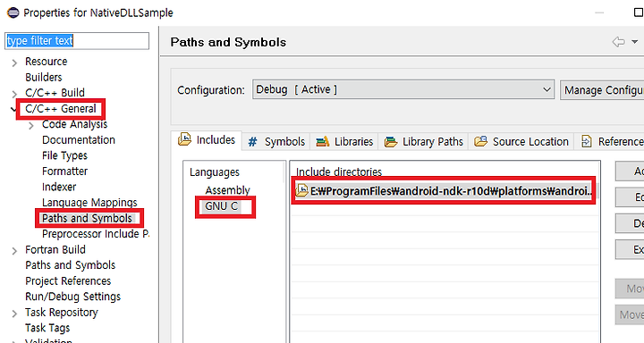This screenshot has width=644, height=343.
Task: Open the navigation history dropdown arrow
Action: click(x=634, y=42)
